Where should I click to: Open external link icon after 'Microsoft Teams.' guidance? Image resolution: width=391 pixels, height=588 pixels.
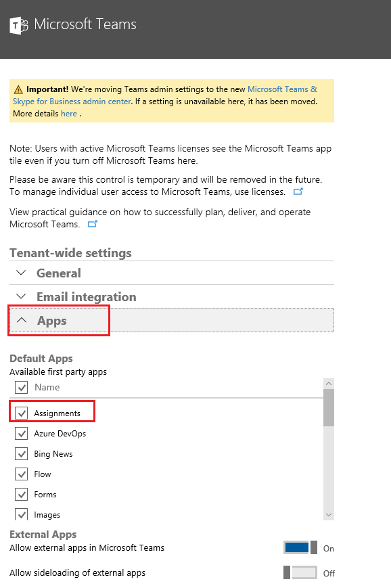[92, 224]
